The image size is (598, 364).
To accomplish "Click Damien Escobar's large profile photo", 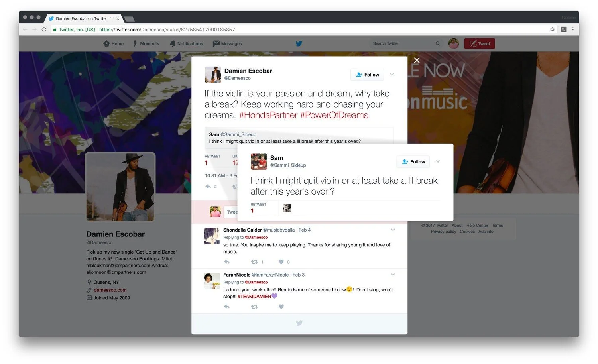I will (x=120, y=187).
